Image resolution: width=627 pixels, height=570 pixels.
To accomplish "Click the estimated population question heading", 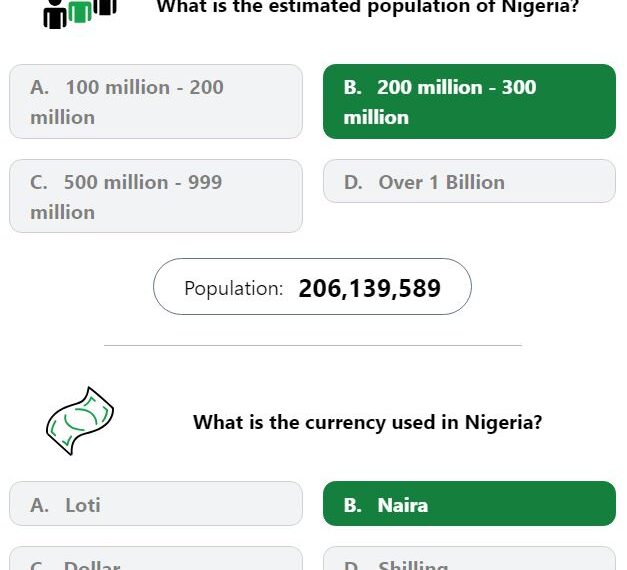I will tap(368, 7).
